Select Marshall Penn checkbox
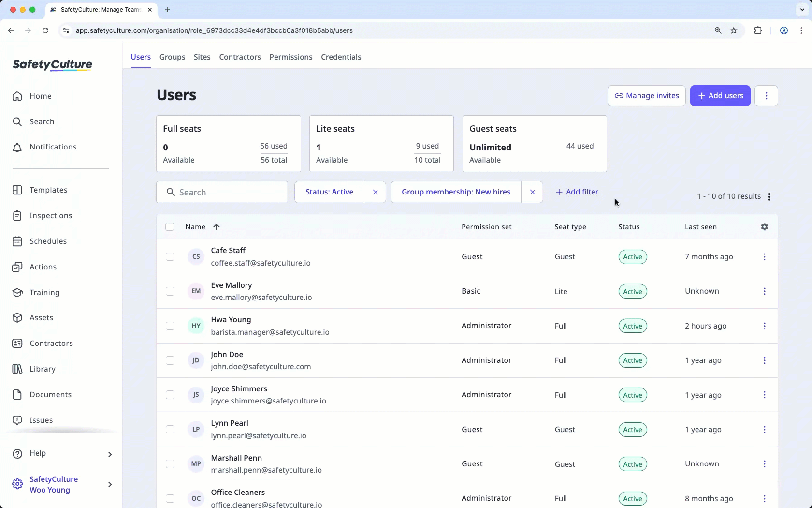This screenshot has width=812, height=508. coord(170,464)
